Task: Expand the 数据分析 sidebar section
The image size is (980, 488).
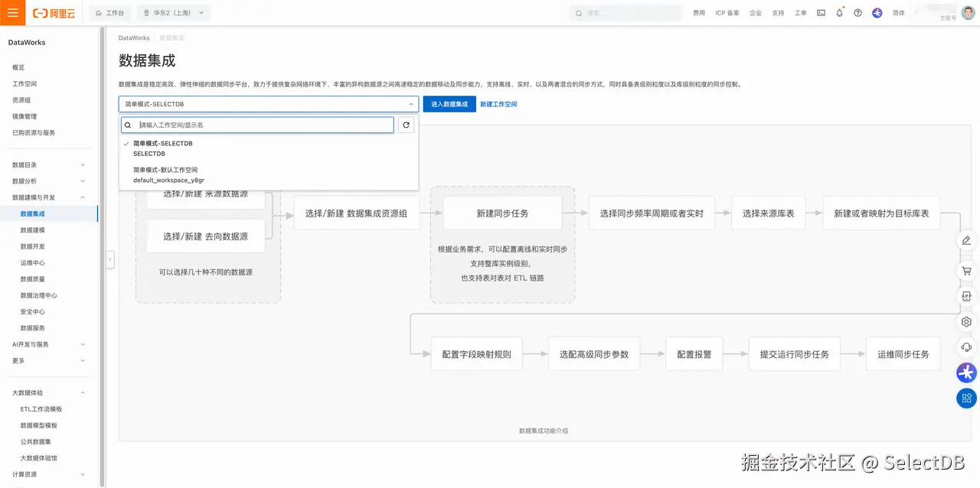Action: (x=51, y=181)
